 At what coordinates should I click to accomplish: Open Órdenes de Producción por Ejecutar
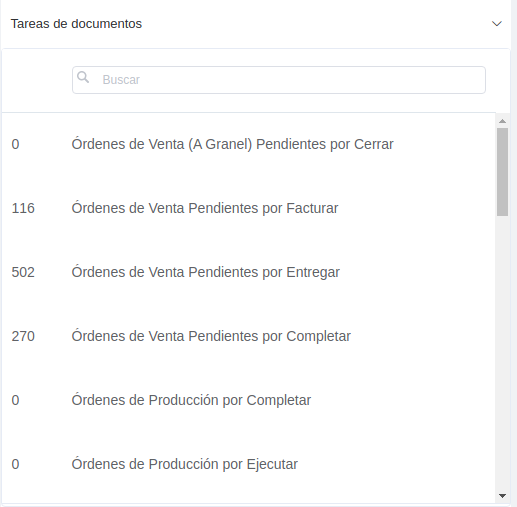pos(184,464)
